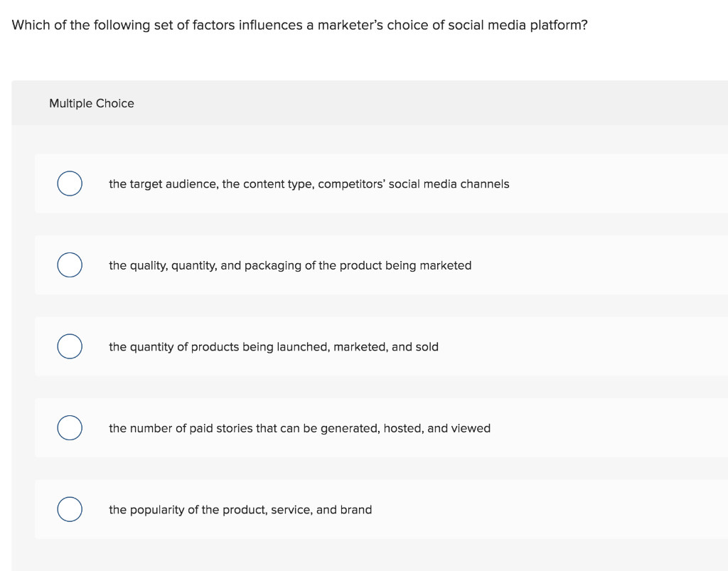Select the first answer radio button
Image resolution: width=728 pixels, height=571 pixels.
(69, 183)
